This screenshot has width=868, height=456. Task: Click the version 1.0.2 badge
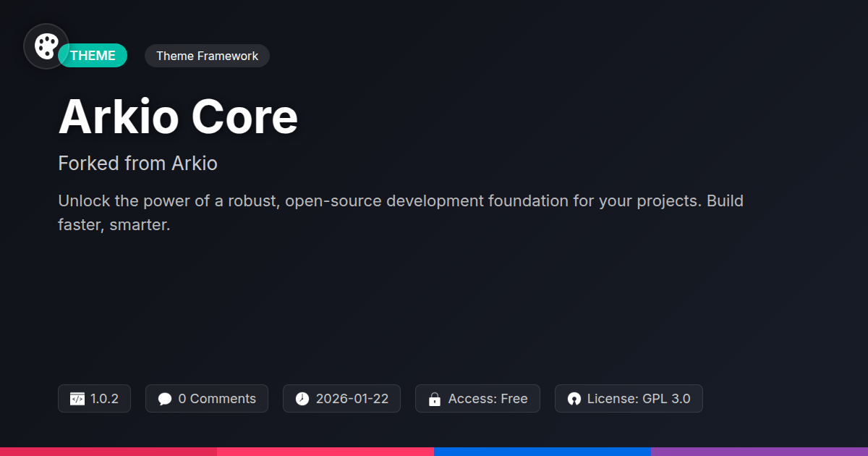tap(94, 399)
